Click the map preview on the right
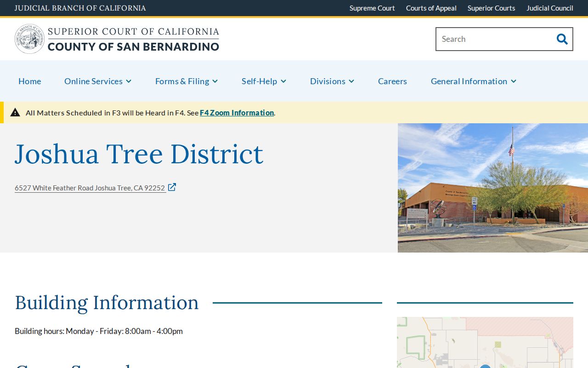The height and width of the screenshot is (368, 588). pos(485,342)
